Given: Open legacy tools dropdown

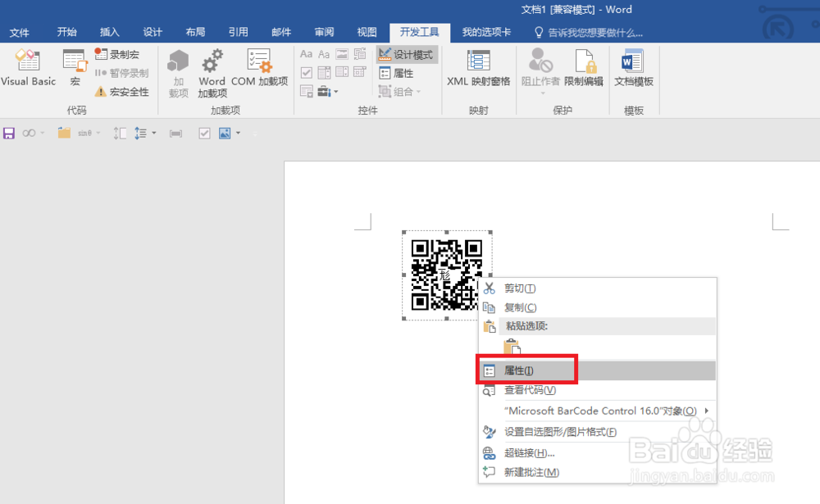Looking at the screenshot, I should point(328,92).
